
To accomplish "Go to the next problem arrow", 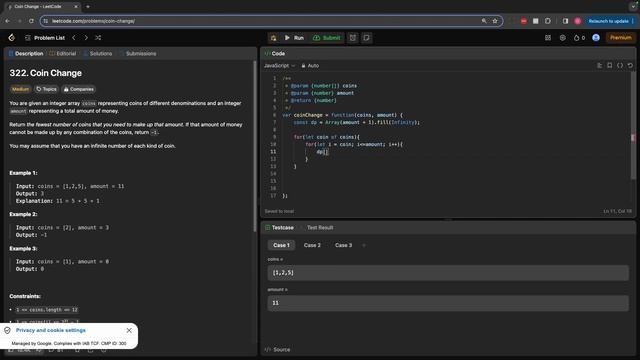I will [x=86, y=38].
